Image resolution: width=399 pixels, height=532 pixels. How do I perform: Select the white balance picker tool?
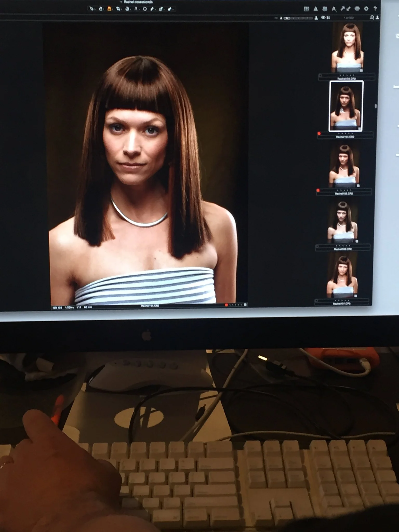pos(152,9)
